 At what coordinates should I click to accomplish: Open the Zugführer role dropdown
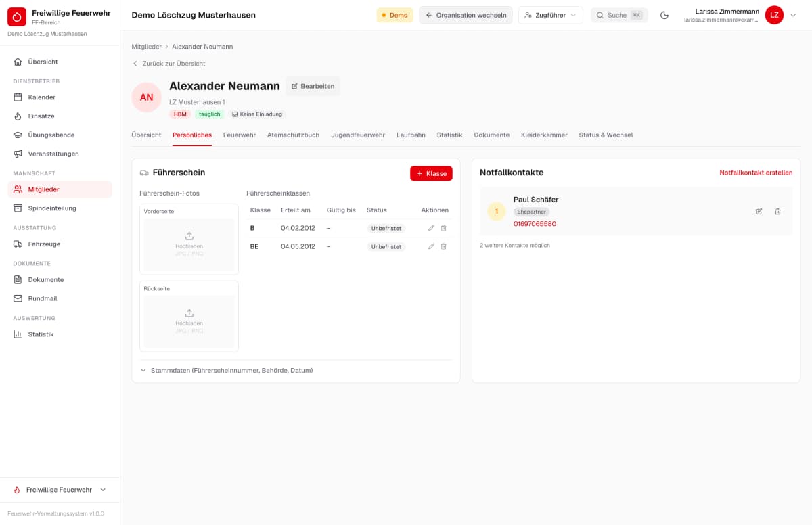tap(550, 15)
